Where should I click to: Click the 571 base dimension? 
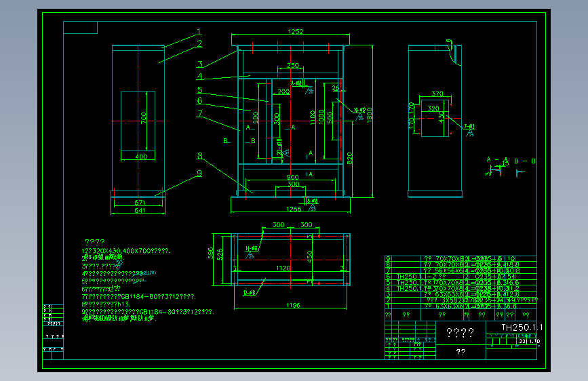click(140, 203)
